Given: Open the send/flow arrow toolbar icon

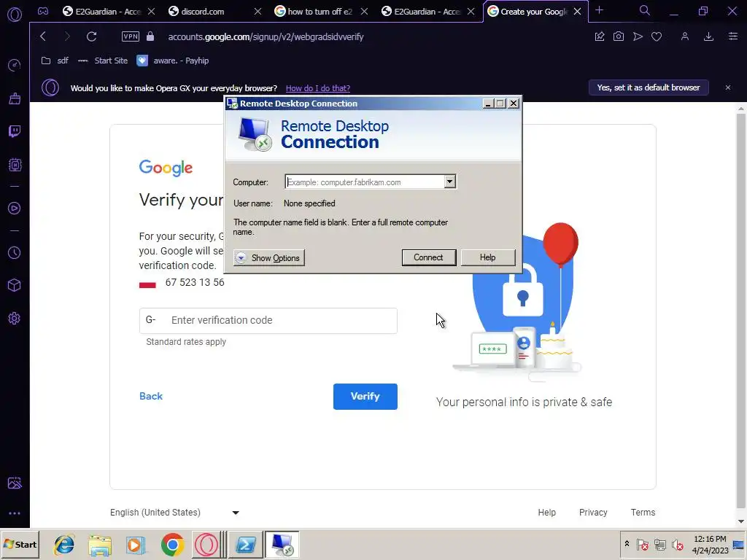Looking at the screenshot, I should coord(638,36).
